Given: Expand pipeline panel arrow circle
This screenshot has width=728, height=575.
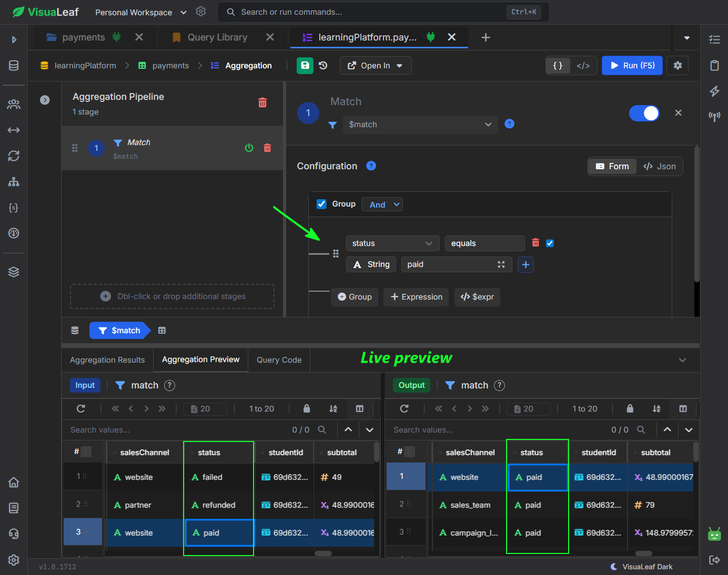Looking at the screenshot, I should click(x=45, y=100).
